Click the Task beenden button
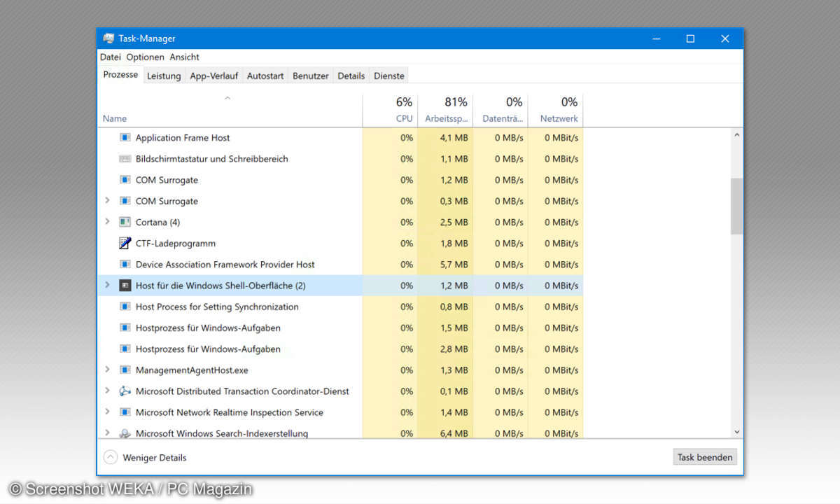The image size is (840, 504). point(705,457)
